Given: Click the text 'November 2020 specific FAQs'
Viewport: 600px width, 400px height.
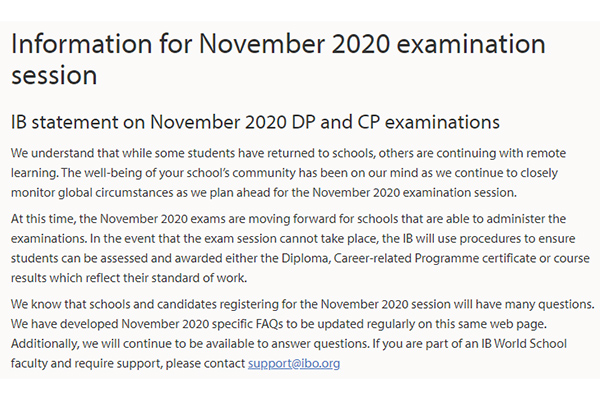Looking at the screenshot, I should pyautogui.click(x=202, y=324).
